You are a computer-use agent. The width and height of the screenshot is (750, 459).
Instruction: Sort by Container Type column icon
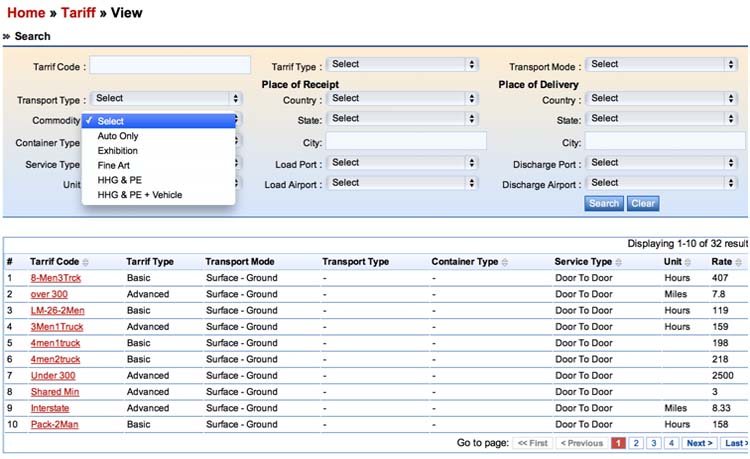click(x=504, y=262)
